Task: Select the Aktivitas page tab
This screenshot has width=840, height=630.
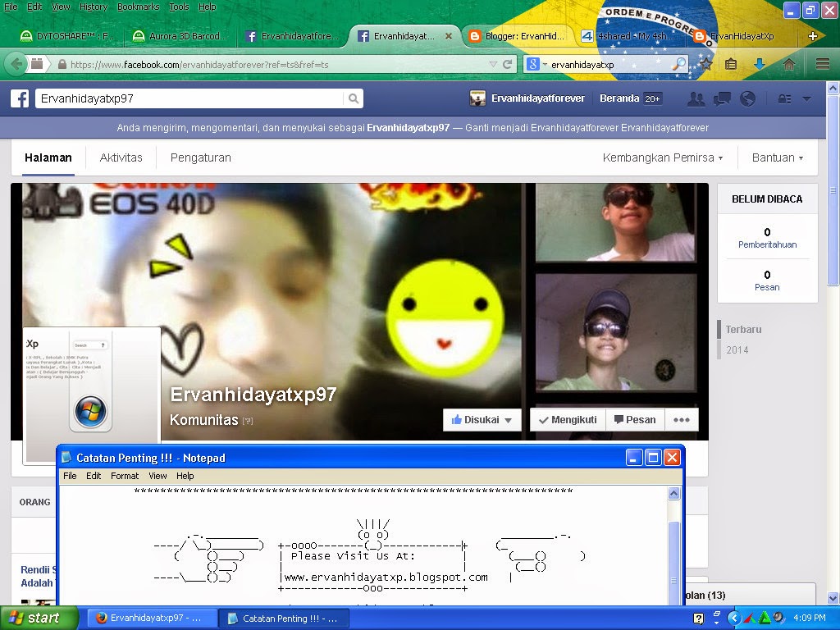Action: (x=121, y=157)
